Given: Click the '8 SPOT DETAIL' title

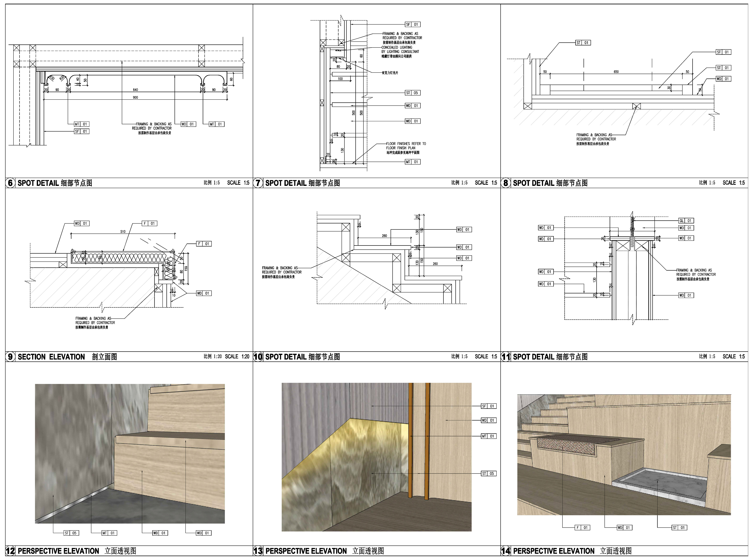Looking at the screenshot, I should [545, 183].
